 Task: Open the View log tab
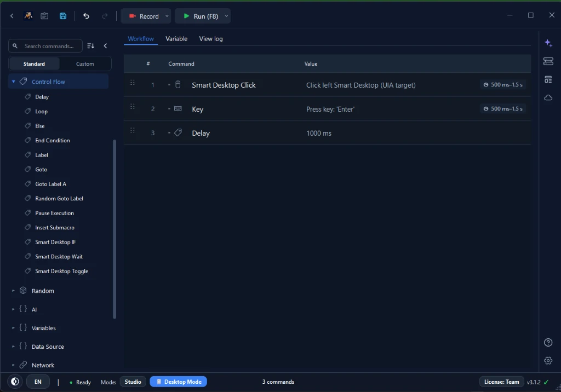click(211, 39)
